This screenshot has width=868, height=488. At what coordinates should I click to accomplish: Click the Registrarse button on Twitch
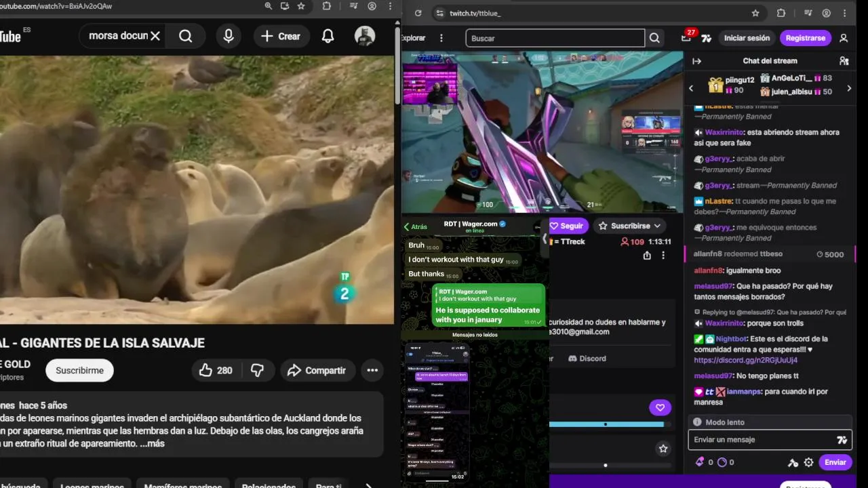coord(806,38)
